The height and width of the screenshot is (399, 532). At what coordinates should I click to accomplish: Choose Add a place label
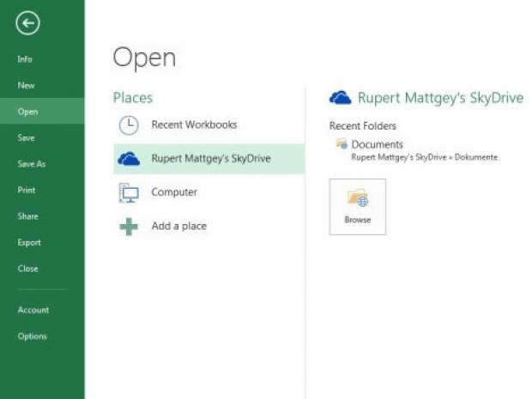click(x=178, y=226)
